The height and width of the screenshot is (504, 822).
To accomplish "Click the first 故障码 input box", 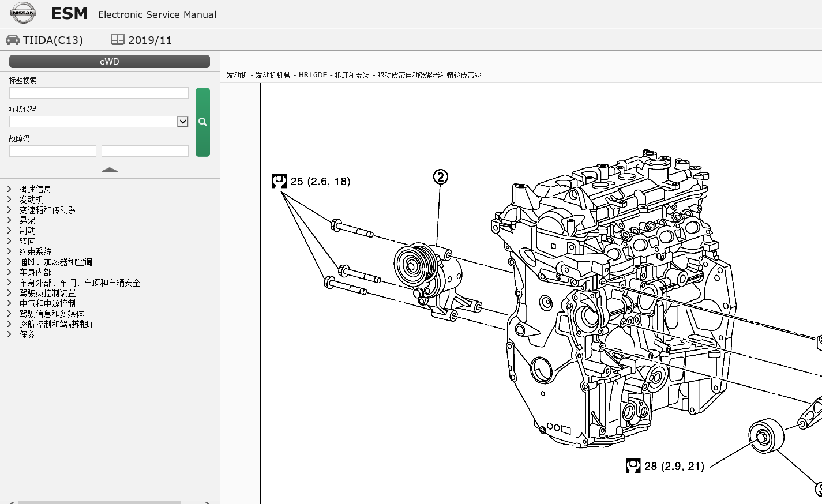I will [52, 151].
